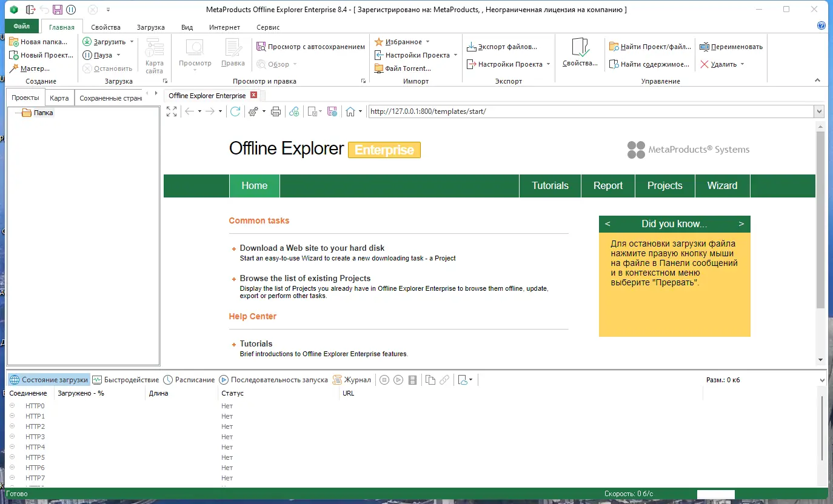
Task: Click Новый Проект to create a project
Action: click(41, 55)
